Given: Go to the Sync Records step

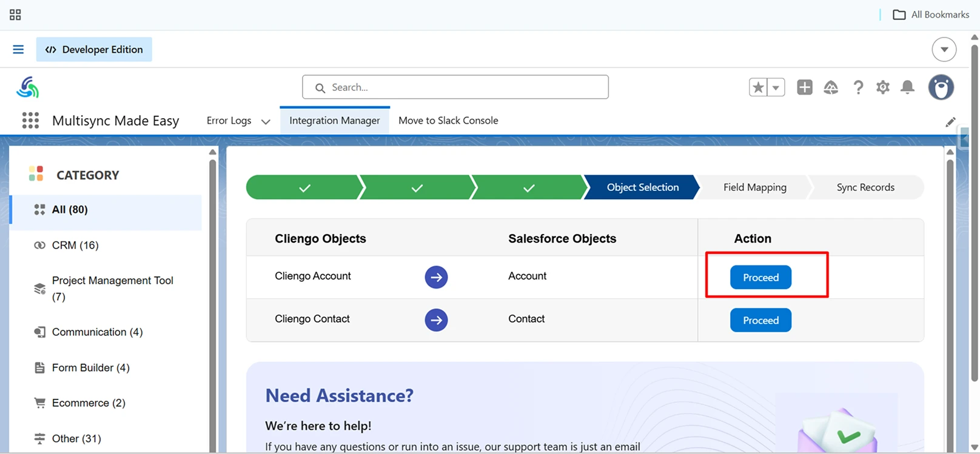Looking at the screenshot, I should (x=865, y=187).
